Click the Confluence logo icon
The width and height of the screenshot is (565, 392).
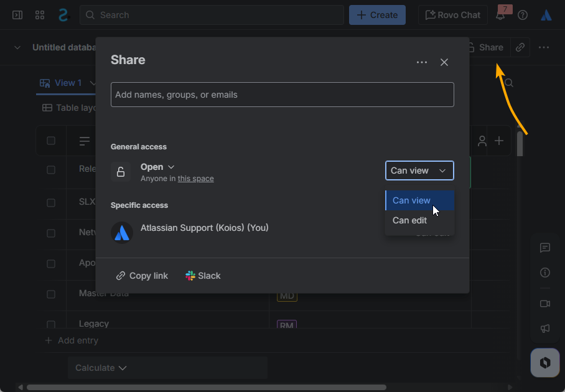63,15
